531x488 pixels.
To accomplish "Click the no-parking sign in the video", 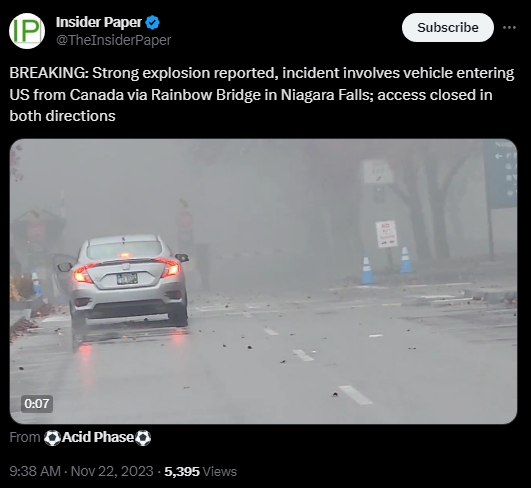I will pos(386,234).
